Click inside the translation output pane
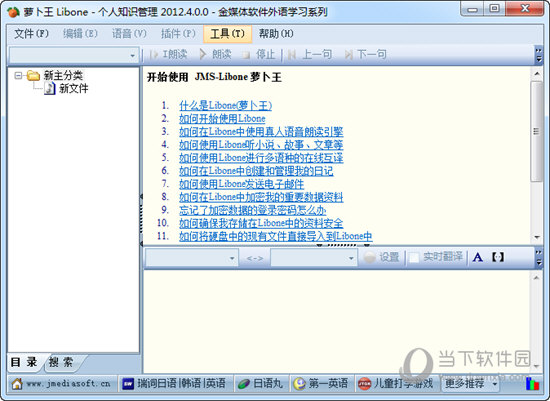Image resolution: width=550 pixels, height=401 pixels. (337, 321)
